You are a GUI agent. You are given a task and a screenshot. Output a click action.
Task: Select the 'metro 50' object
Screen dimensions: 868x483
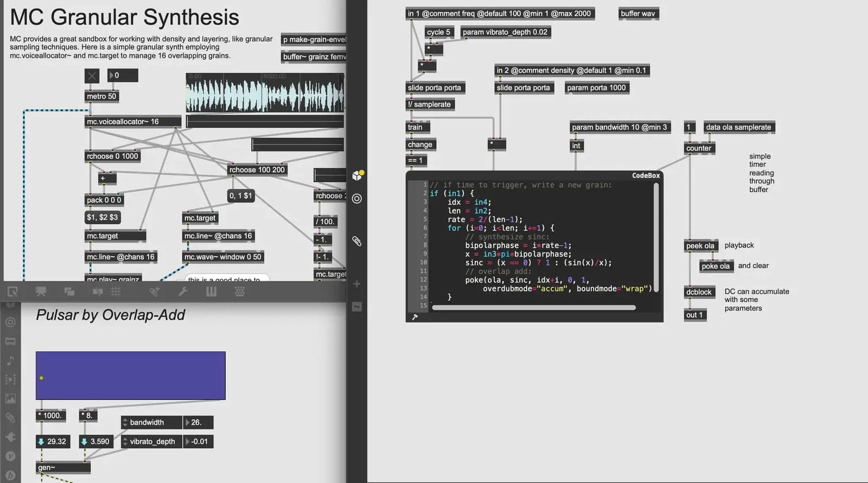[x=102, y=96]
